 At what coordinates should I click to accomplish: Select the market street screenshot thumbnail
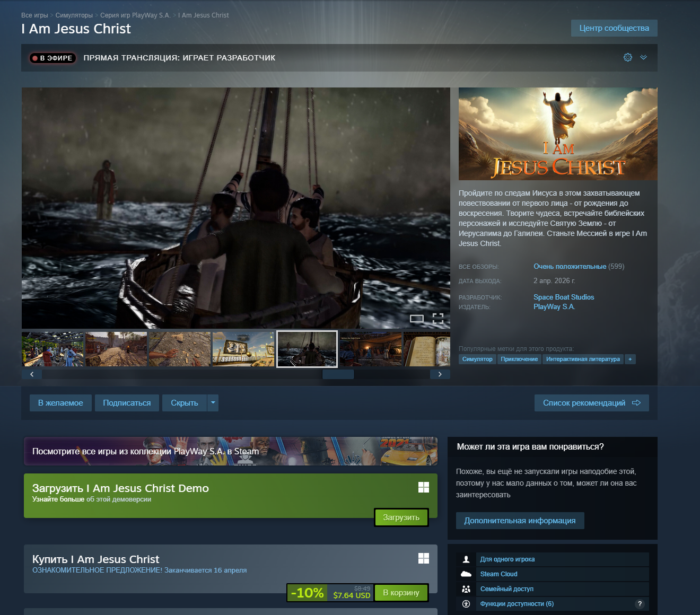pyautogui.click(x=52, y=349)
